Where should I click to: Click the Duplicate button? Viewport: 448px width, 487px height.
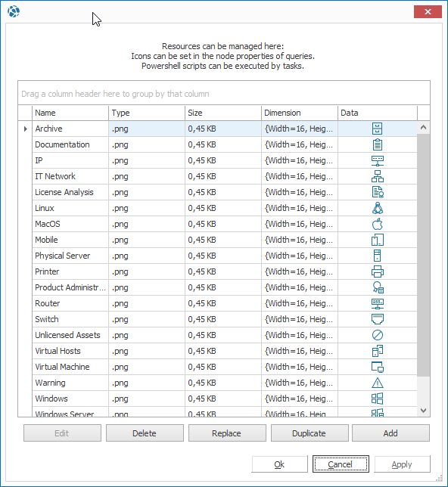point(310,433)
